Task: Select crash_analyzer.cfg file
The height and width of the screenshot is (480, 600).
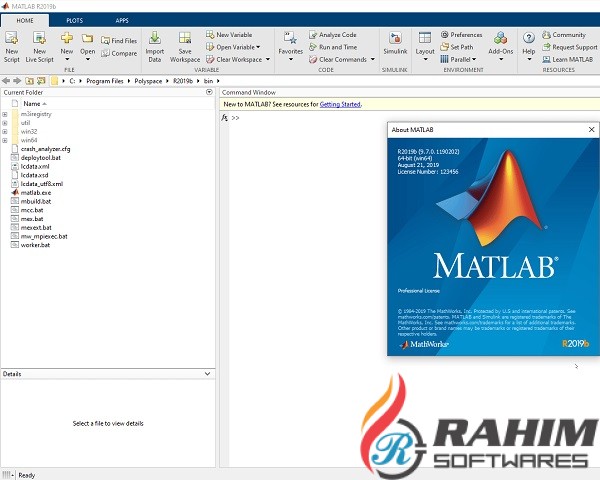Action: [46, 149]
